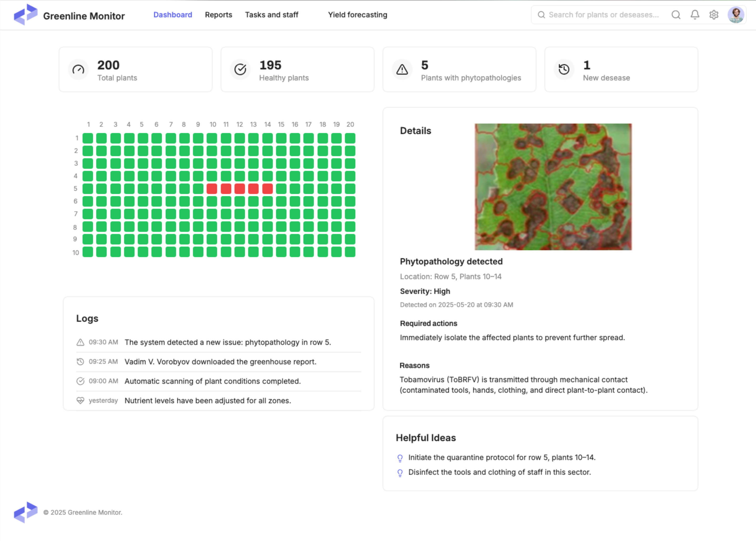The image size is (756, 541).
Task: Select green plant at row 1 column 1
Action: coord(88,138)
